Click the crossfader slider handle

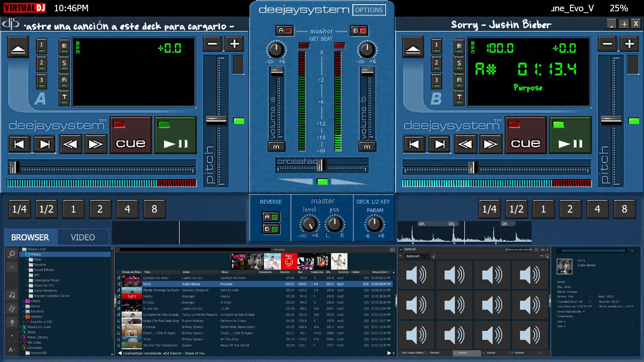322,165
